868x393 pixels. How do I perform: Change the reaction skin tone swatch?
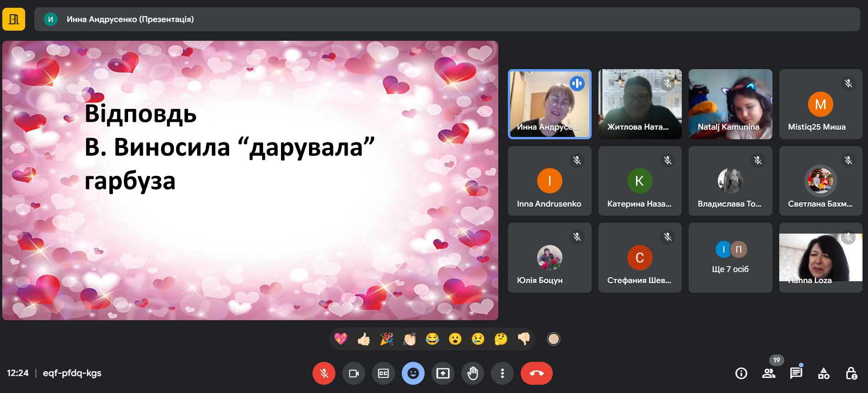point(554,339)
